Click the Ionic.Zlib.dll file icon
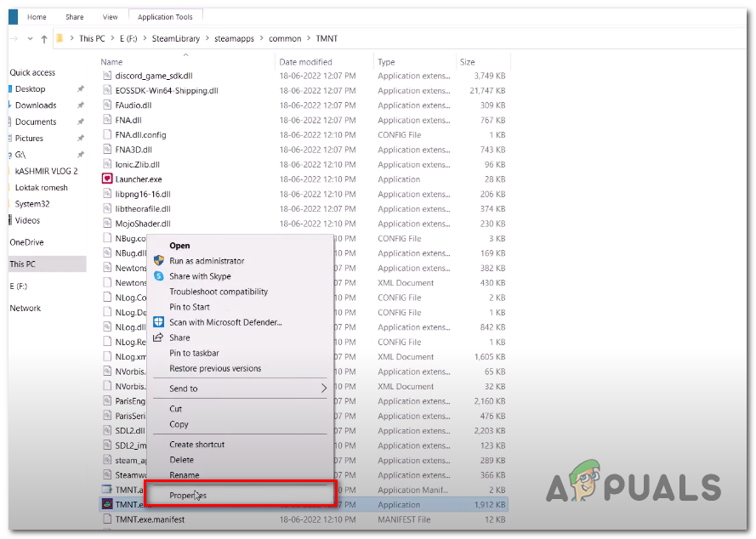The height and width of the screenshot is (539, 756). click(x=107, y=164)
